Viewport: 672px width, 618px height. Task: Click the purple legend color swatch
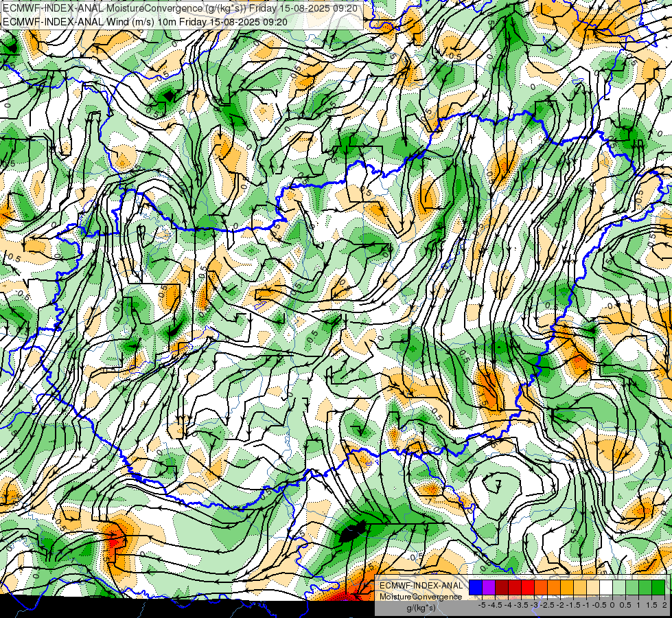[x=489, y=588]
